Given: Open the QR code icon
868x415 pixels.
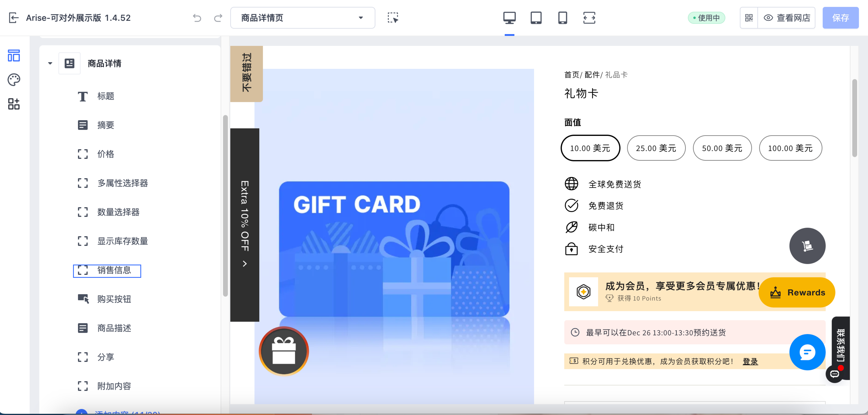Looking at the screenshot, I should coord(749,18).
